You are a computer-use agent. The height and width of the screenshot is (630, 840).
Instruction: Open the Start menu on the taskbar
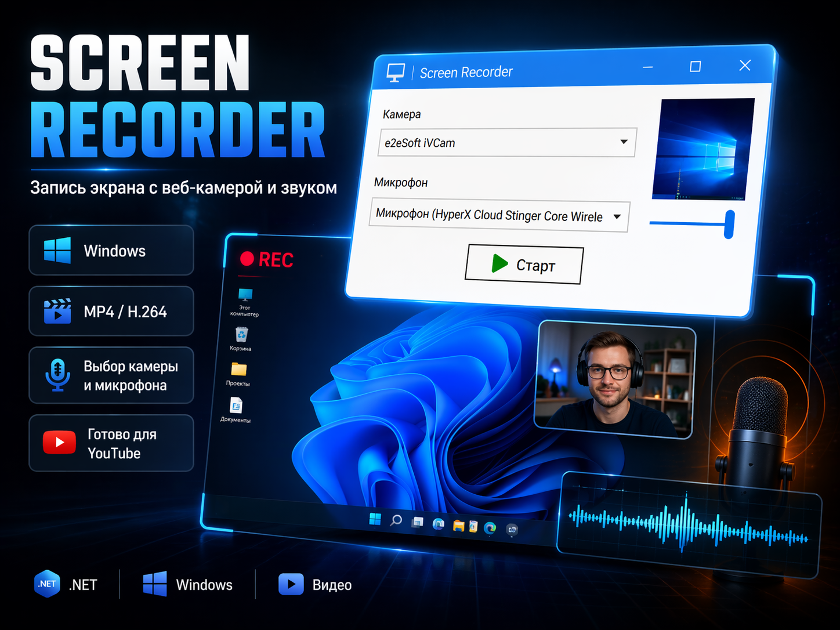(x=375, y=519)
